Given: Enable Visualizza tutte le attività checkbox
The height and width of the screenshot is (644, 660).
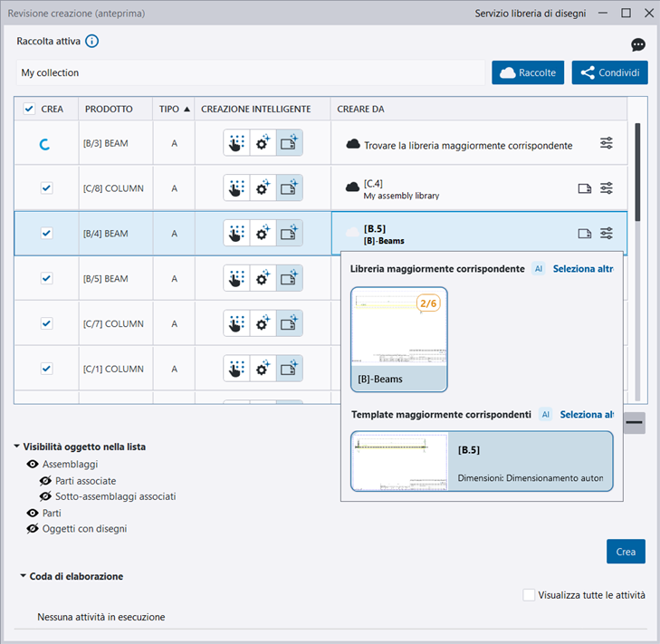Looking at the screenshot, I should (529, 595).
